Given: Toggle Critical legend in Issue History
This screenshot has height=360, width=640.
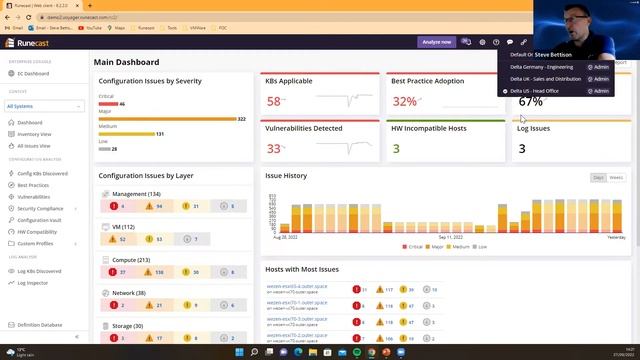Looking at the screenshot, I should click(x=412, y=247).
